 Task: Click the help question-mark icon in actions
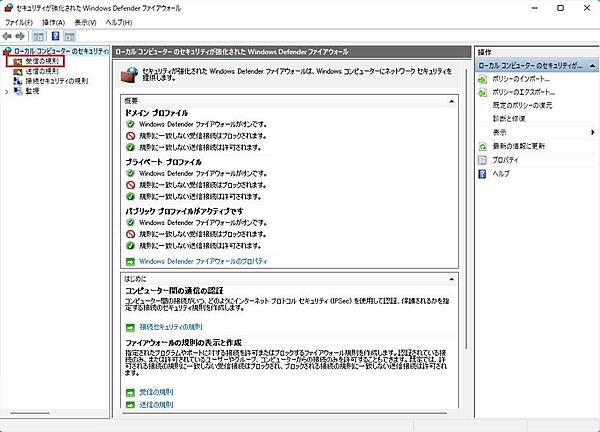pos(483,174)
